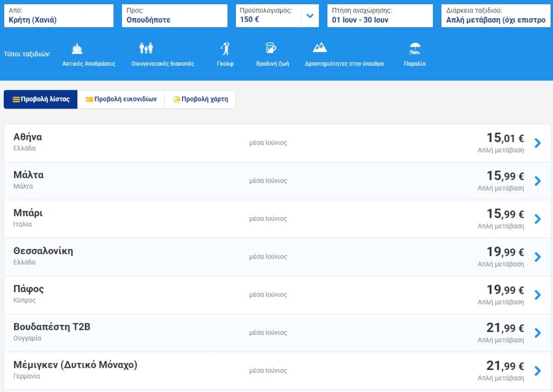Open the Από departure airport field
The height and width of the screenshot is (392, 553).
coord(58,16)
